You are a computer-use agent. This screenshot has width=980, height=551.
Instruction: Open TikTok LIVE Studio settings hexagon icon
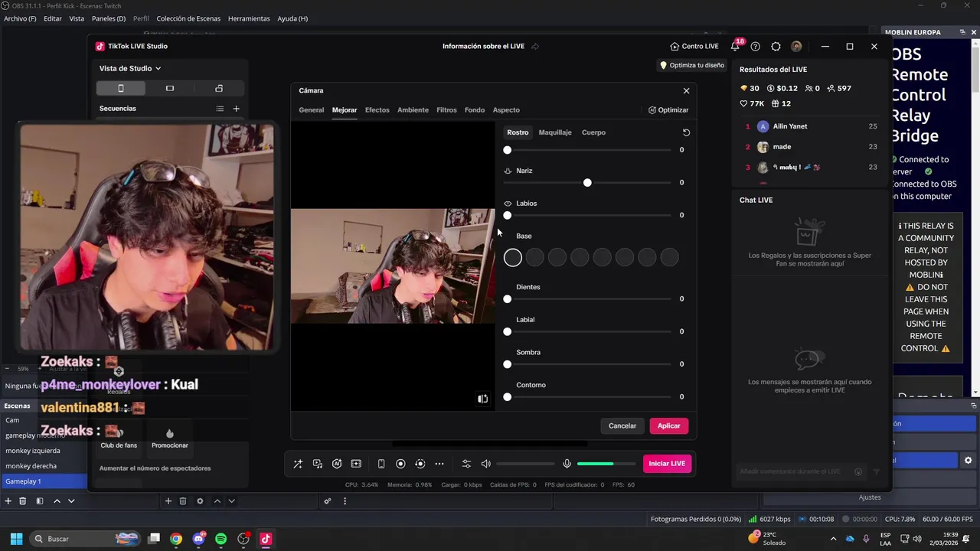point(776,47)
